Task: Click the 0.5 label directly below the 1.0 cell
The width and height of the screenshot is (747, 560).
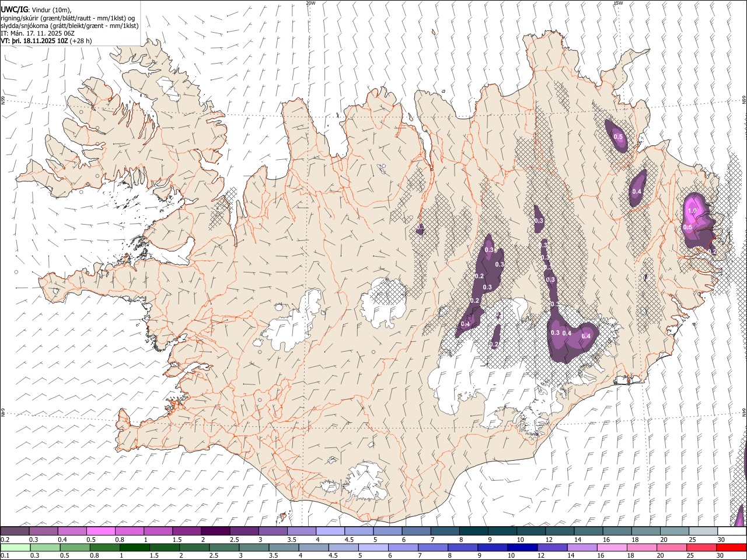Action: click(x=687, y=227)
